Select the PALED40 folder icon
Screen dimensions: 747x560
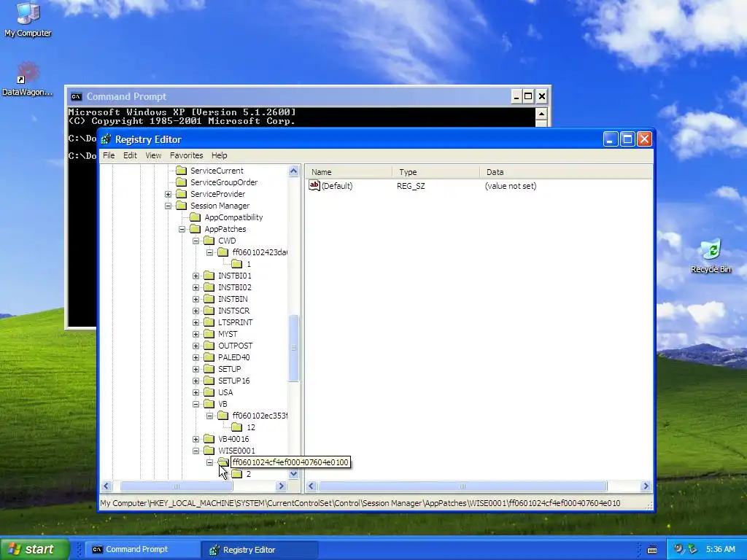209,357
